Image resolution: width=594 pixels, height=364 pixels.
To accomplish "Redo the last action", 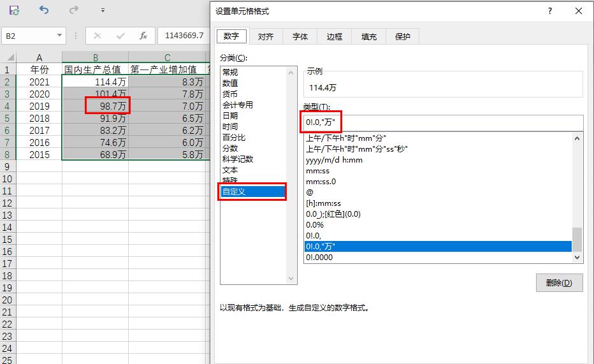I will (73, 10).
